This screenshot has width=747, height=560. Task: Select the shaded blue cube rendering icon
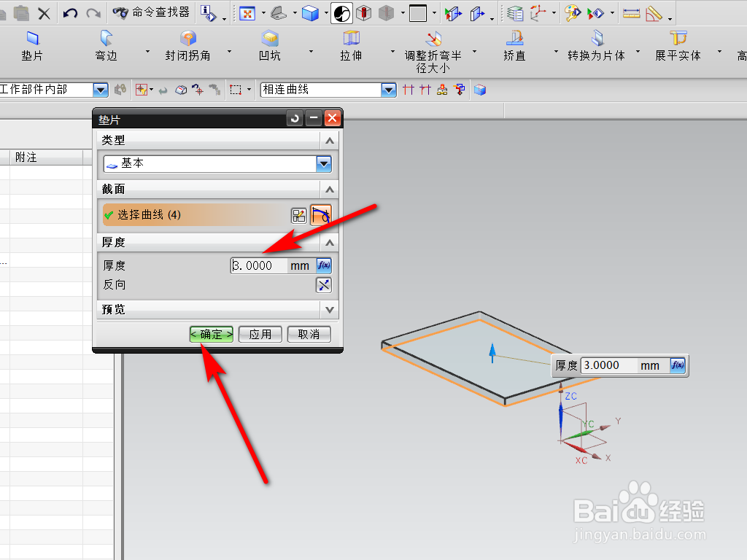click(x=310, y=13)
